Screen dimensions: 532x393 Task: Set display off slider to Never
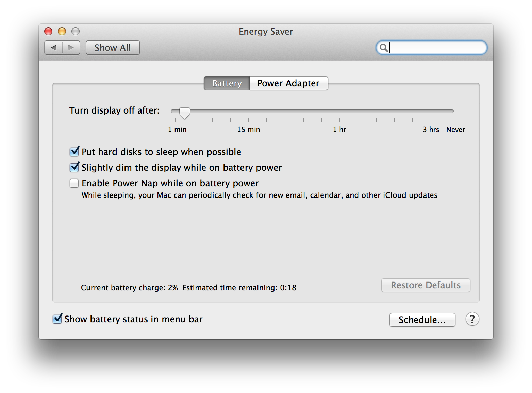coord(449,111)
